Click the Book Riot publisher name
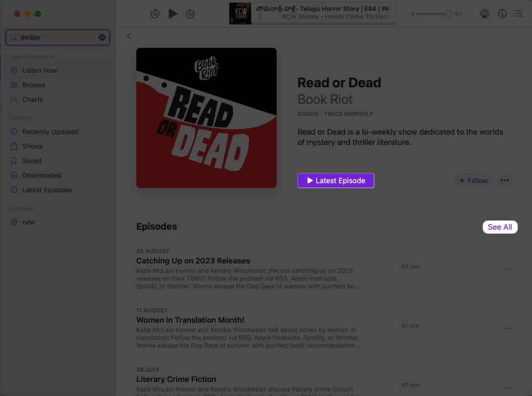 pyautogui.click(x=325, y=99)
